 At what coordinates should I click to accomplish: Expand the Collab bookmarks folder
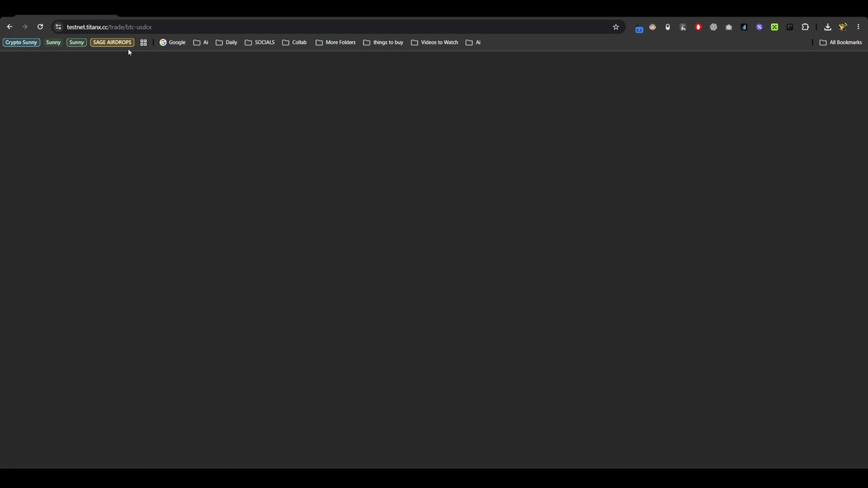294,43
